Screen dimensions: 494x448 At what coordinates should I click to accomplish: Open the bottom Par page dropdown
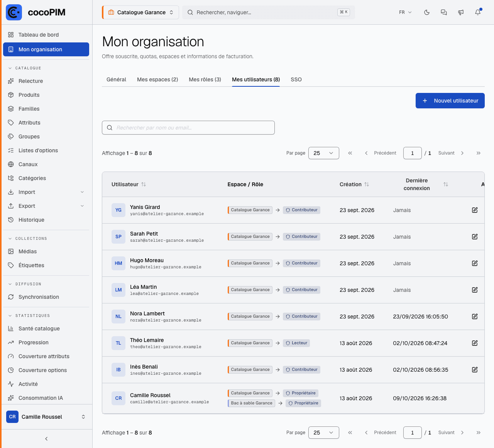click(x=324, y=433)
